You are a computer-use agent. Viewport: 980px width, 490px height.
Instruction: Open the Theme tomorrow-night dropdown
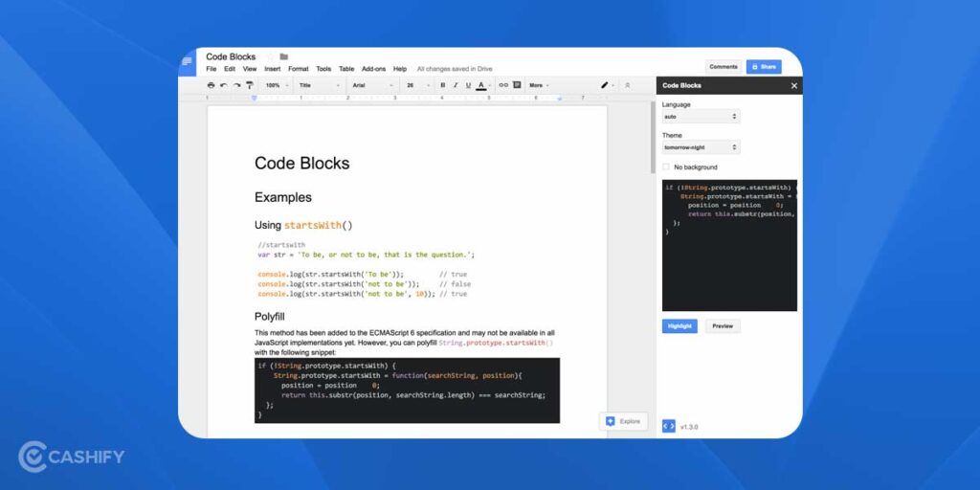click(x=702, y=147)
